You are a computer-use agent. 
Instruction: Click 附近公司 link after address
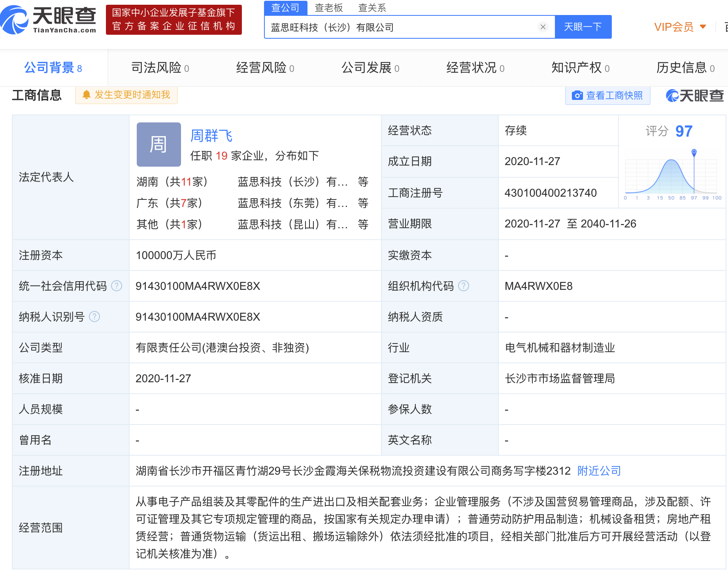pyautogui.click(x=599, y=471)
